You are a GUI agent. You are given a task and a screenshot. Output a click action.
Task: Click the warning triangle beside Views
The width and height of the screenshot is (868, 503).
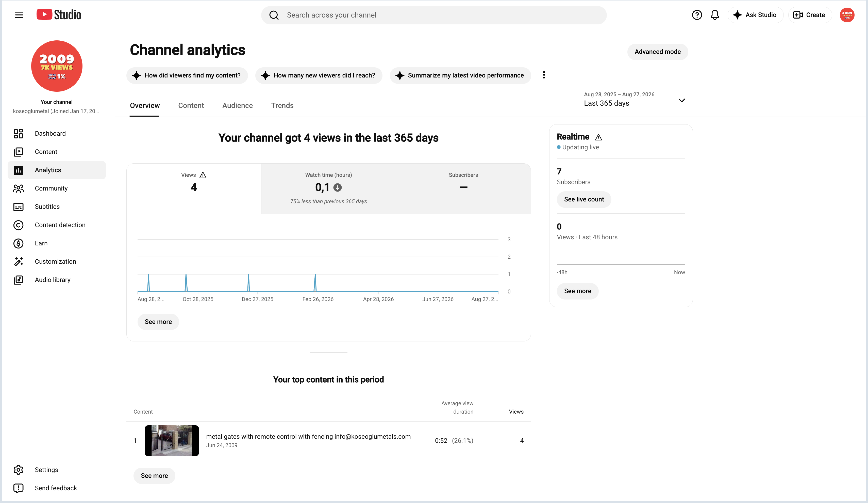(203, 175)
